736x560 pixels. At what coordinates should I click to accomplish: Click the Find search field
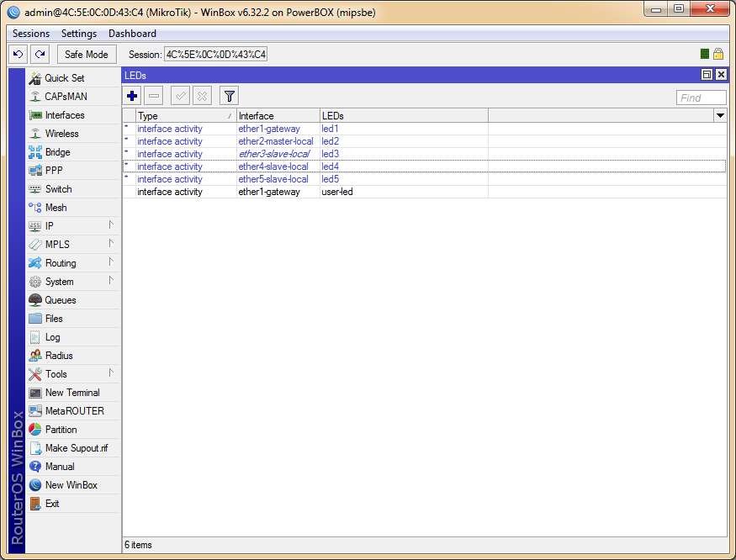701,98
